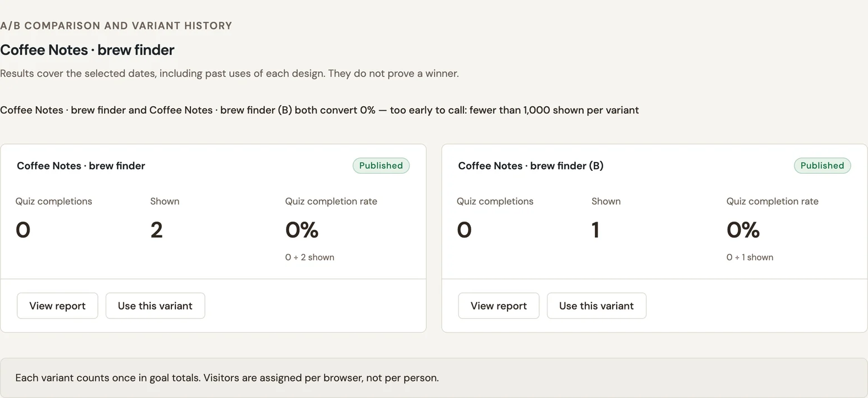
Task: Click the Shown label in variant B card
Action: 606,202
